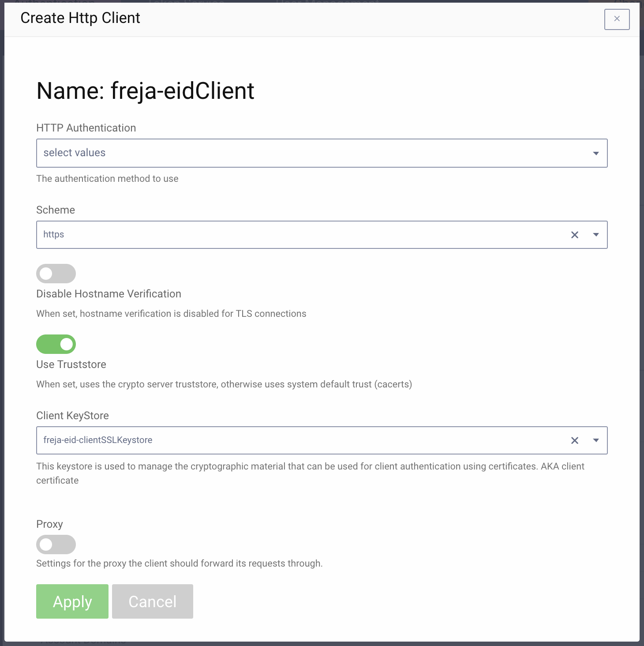
Task: Turn off the Use Truststore switch
Action: [x=56, y=344]
